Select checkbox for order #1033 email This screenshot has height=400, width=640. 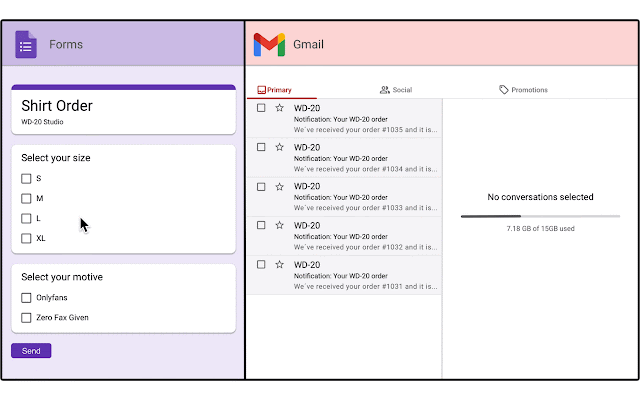click(x=261, y=187)
